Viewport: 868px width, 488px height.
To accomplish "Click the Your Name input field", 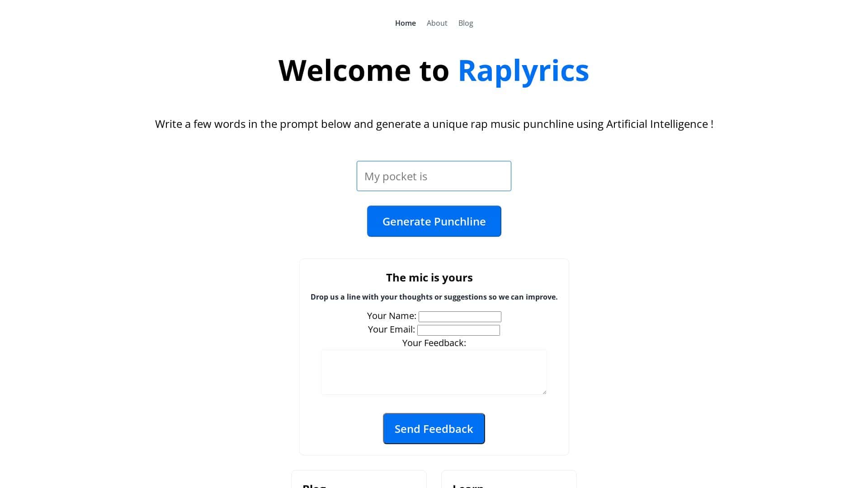I will pos(459,316).
